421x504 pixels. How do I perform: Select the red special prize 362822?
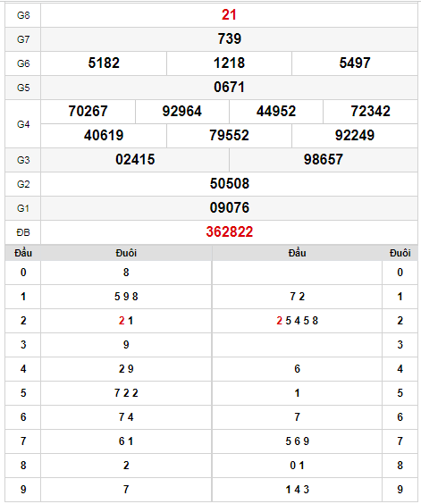(x=230, y=231)
